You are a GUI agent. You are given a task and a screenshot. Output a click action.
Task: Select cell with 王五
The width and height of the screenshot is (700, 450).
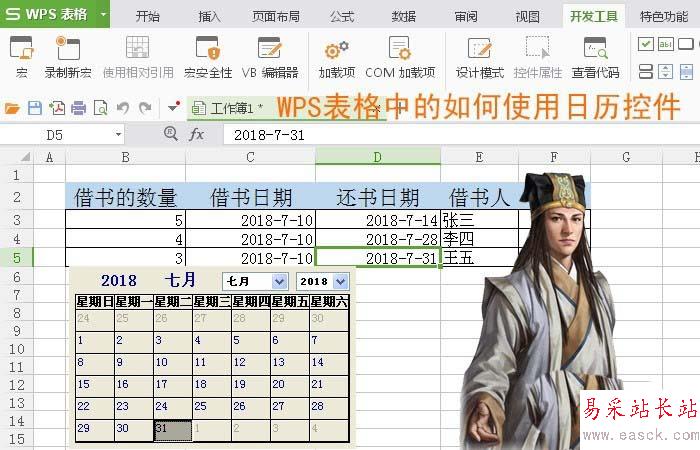tap(479, 258)
